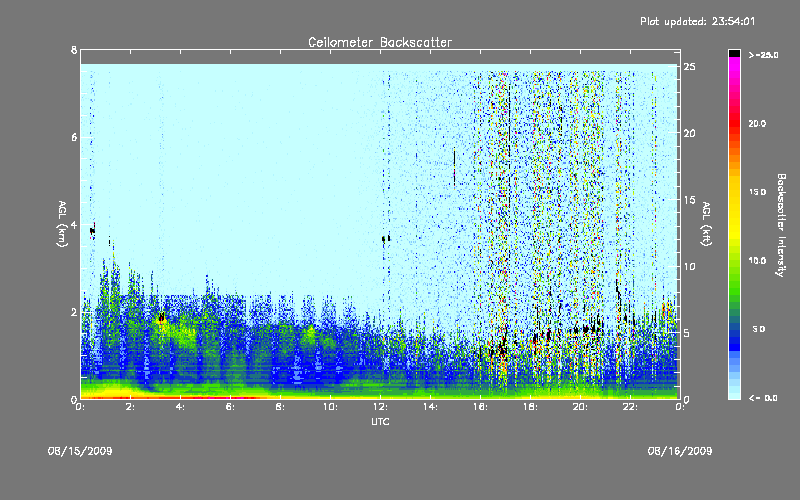Click the '22:' UTC hour tick label
The width and height of the screenshot is (800, 500).
point(630,407)
